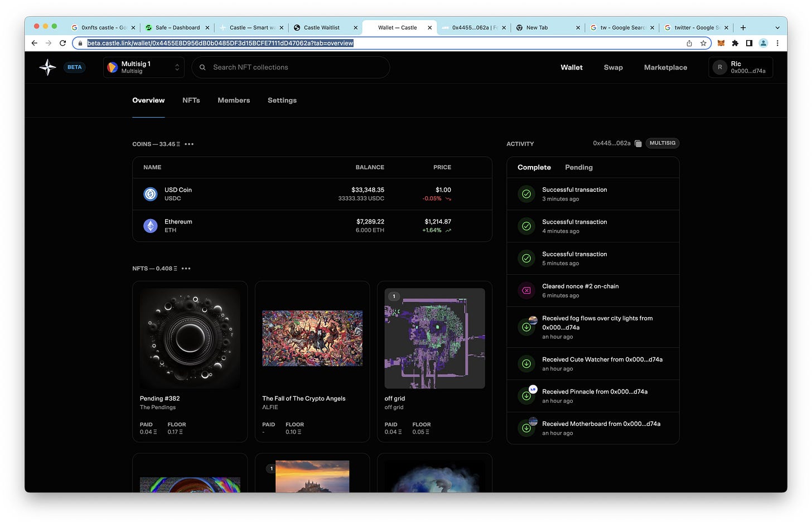Open the Ethereum balance row

[x=312, y=226]
